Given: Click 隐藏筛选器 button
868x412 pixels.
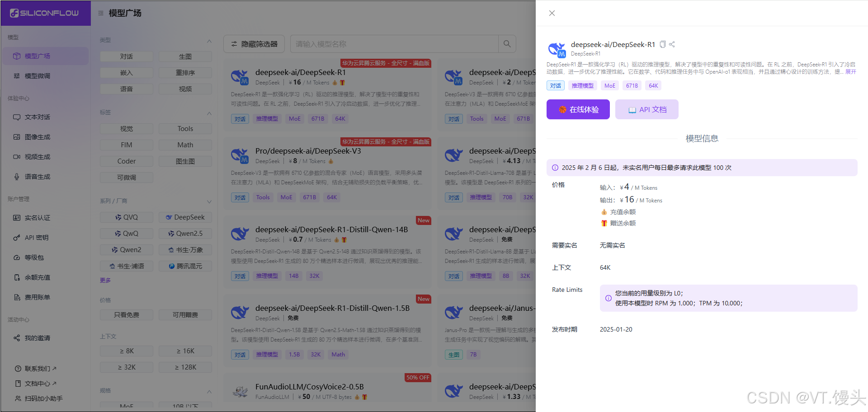Looking at the screenshot, I should [x=254, y=44].
